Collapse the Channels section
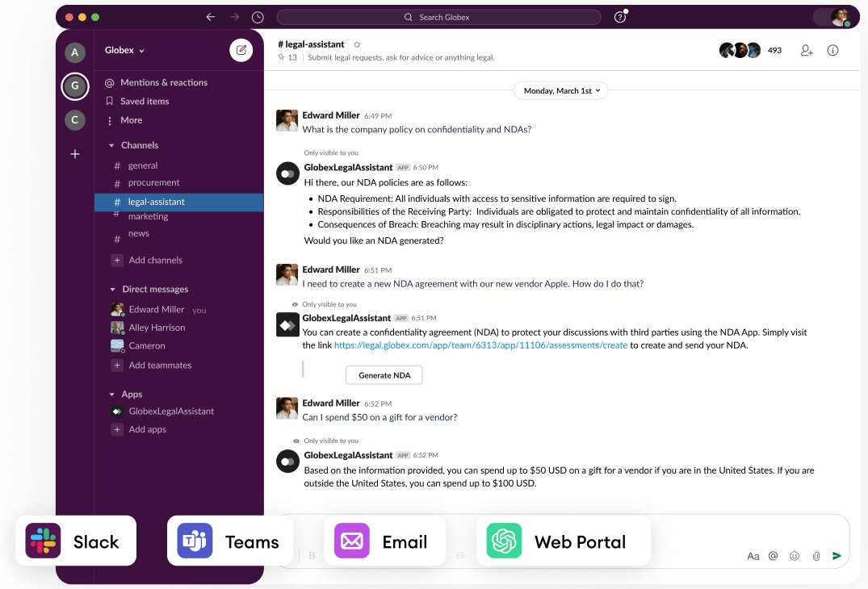Image resolution: width=868 pixels, height=589 pixels. [x=111, y=145]
